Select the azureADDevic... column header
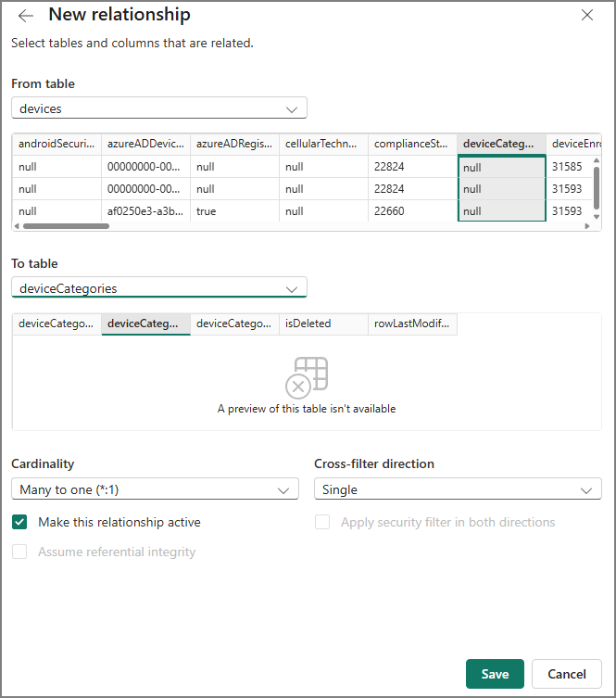 tap(145, 144)
